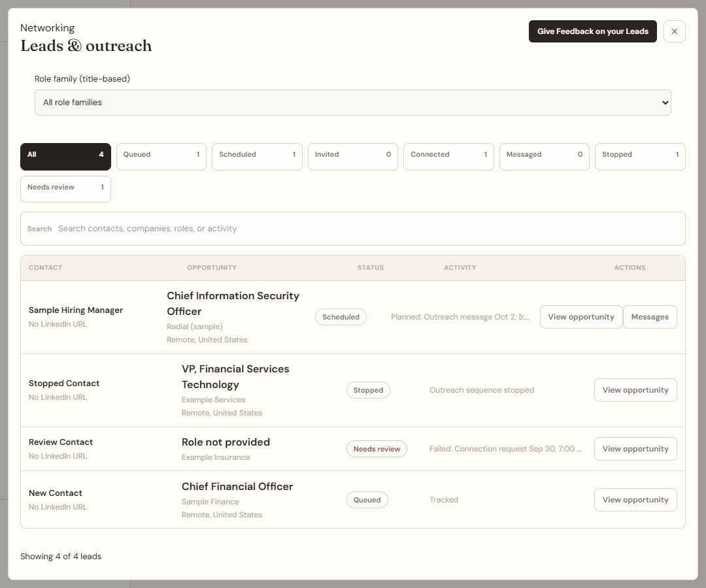
Task: Select the Stopped Contact name
Action: (x=64, y=384)
